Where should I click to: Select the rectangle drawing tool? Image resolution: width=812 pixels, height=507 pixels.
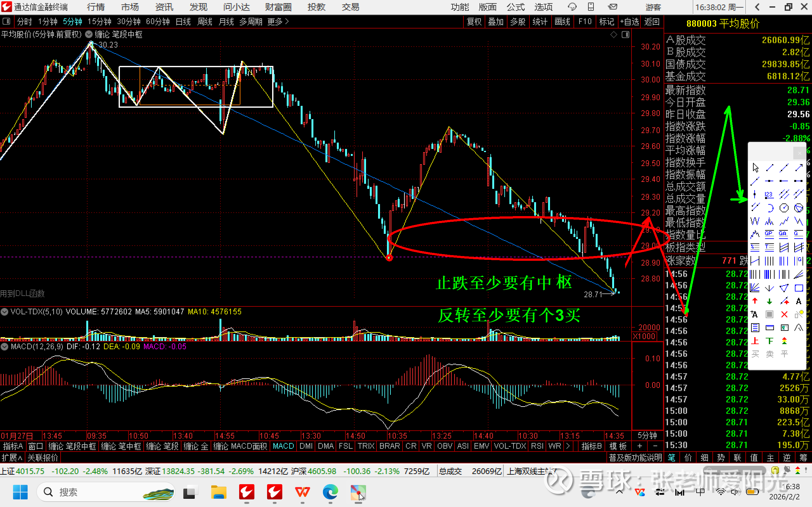[799, 288]
